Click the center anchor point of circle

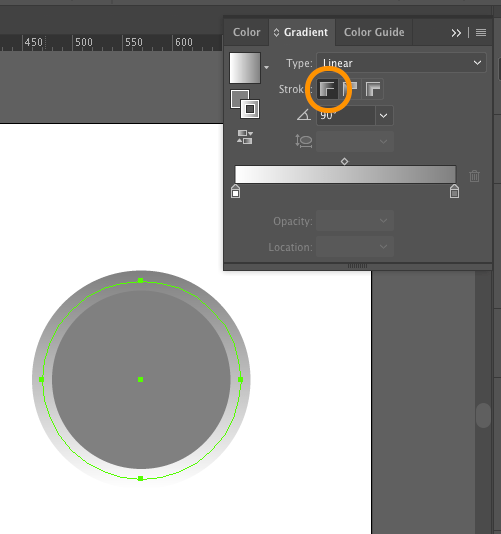coord(140,379)
